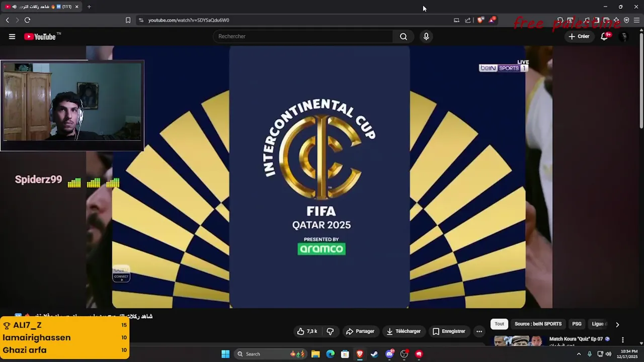Screen dimensions: 644x362
Task: Like the video with 7,3 k
Action: [x=307, y=331]
